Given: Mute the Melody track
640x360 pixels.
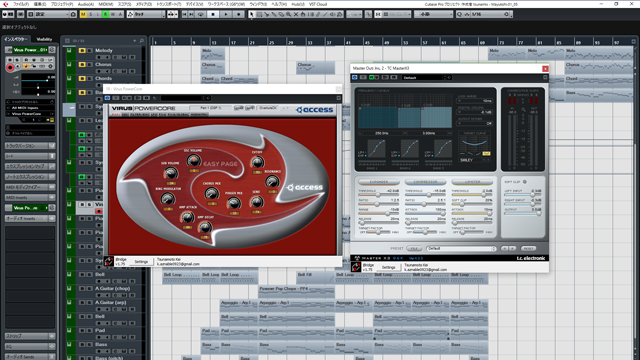Looking at the screenshot, I should click(82, 51).
